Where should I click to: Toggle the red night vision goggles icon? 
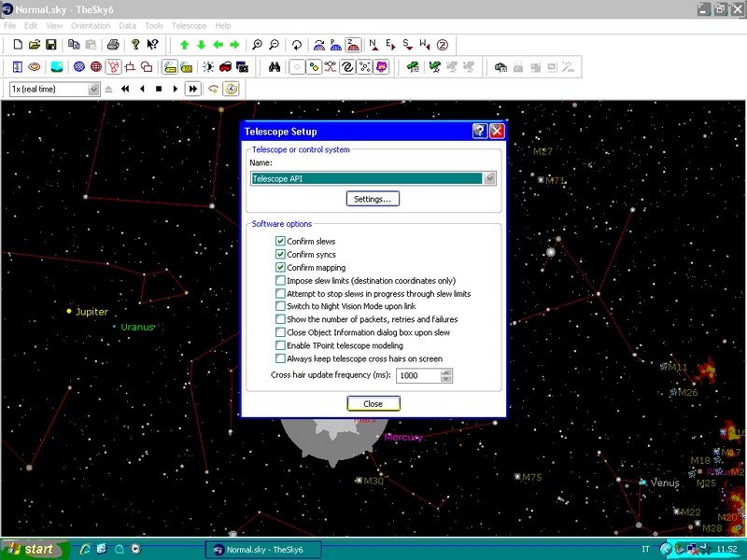225,67
